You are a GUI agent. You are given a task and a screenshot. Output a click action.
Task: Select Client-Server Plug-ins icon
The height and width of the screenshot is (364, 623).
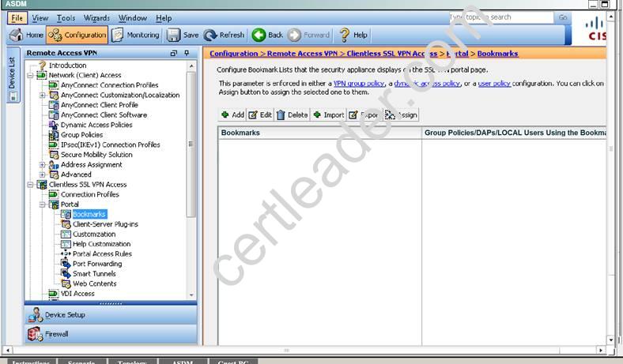(x=66, y=224)
